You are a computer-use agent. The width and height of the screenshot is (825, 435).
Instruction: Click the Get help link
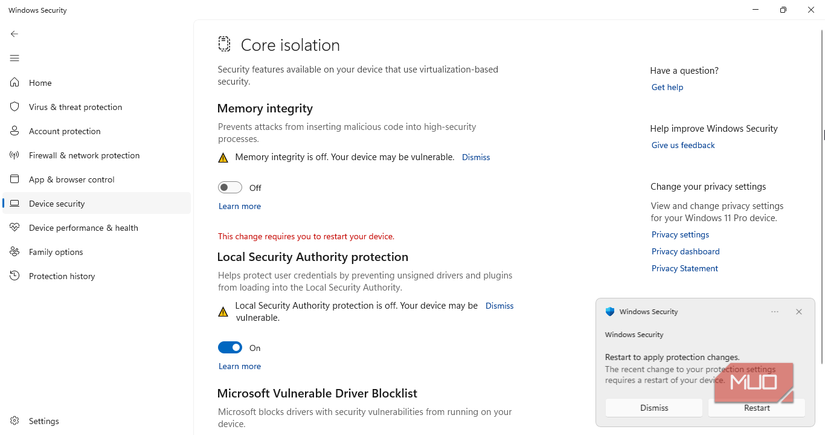(x=667, y=87)
